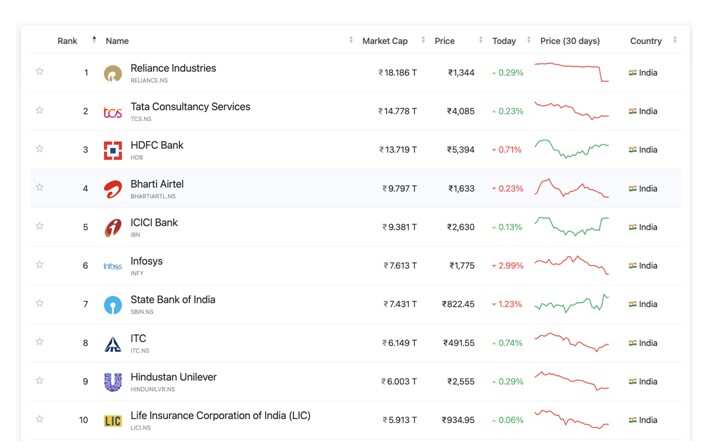Click Reliance market cap ₹18.186 T
This screenshot has width=722, height=447.
[x=397, y=73]
